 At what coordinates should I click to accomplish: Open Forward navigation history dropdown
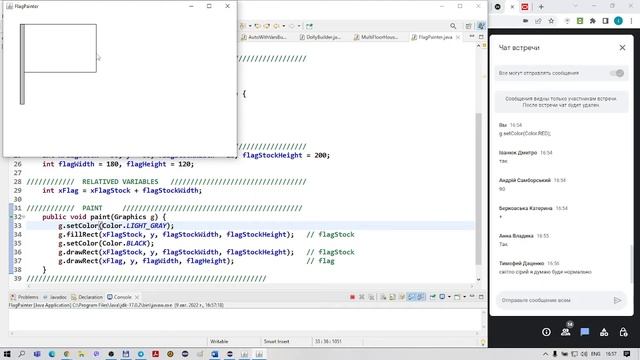[x=299, y=26]
